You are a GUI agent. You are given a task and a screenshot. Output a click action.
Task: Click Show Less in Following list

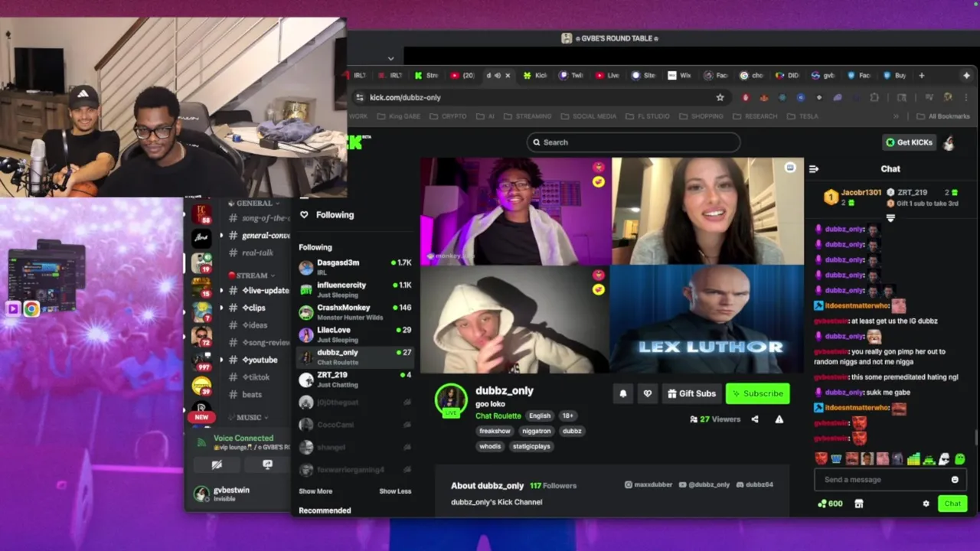coord(395,491)
